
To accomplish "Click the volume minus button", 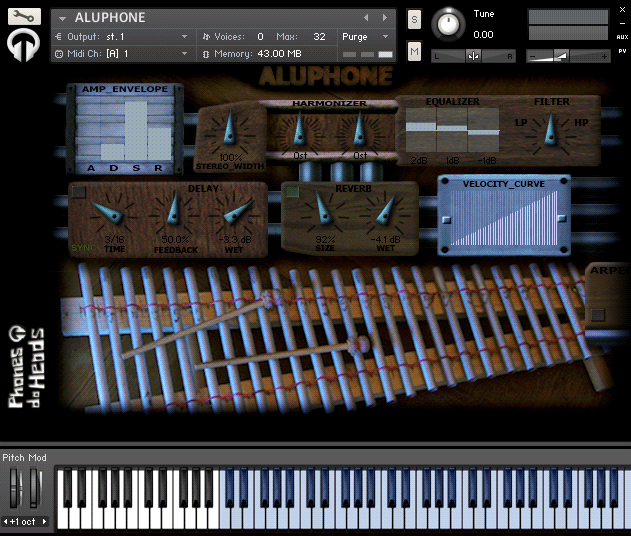I will (x=532, y=57).
